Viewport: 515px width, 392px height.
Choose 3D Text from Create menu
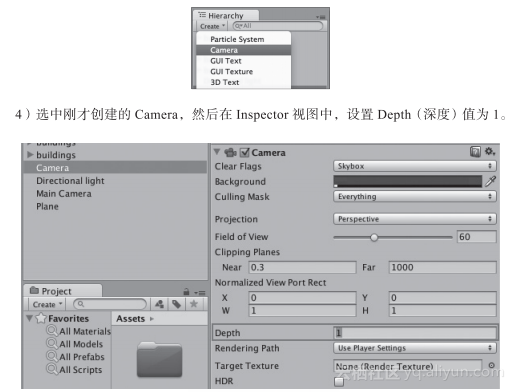244,82
